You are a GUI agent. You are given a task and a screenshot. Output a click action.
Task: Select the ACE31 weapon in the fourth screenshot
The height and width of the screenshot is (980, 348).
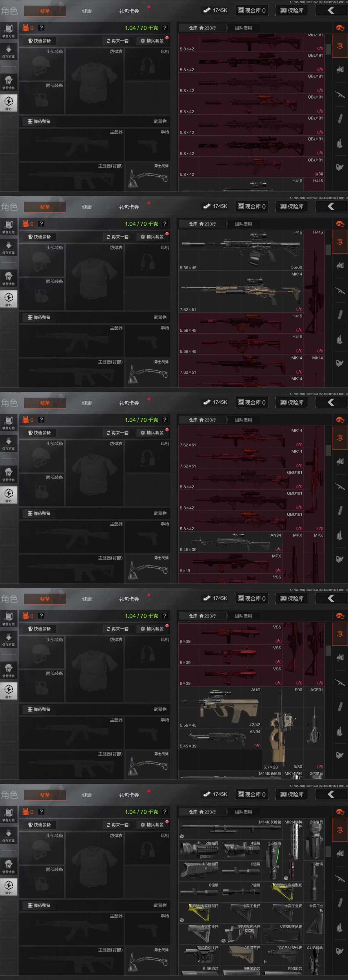point(314,729)
